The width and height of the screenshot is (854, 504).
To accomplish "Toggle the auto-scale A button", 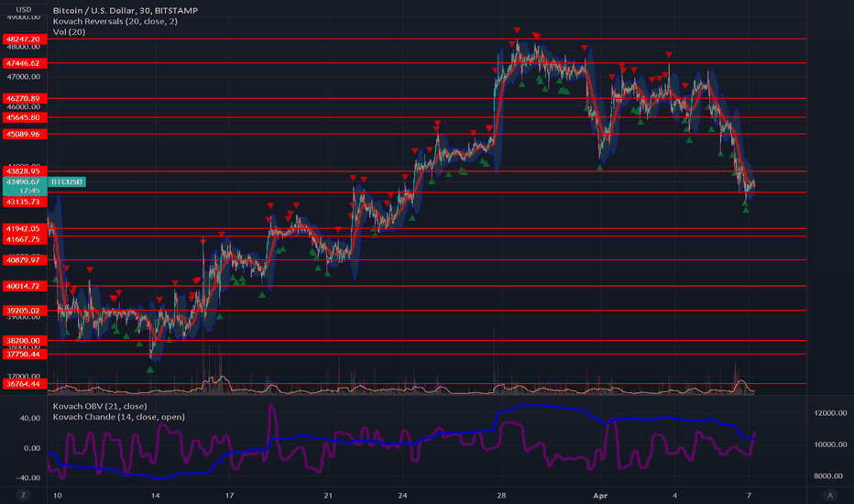I will pyautogui.click(x=830, y=495).
